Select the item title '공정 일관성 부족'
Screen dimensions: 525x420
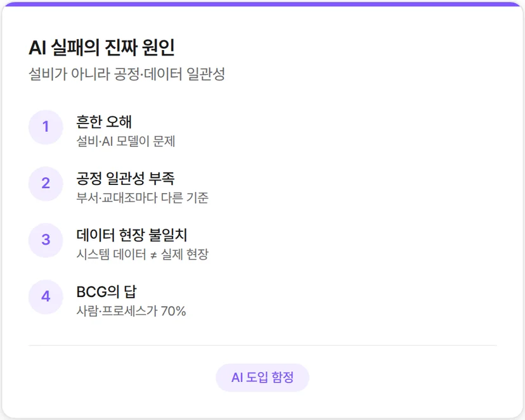pos(125,178)
